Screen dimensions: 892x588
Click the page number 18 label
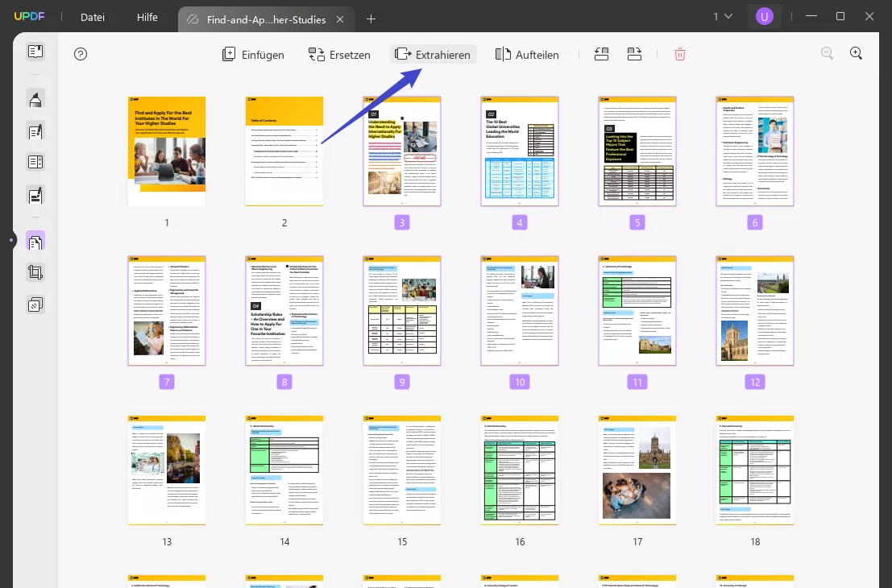click(755, 542)
